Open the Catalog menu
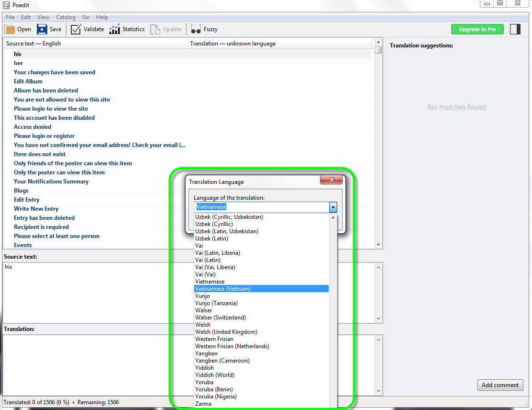This screenshot has width=532, height=410. [x=66, y=17]
